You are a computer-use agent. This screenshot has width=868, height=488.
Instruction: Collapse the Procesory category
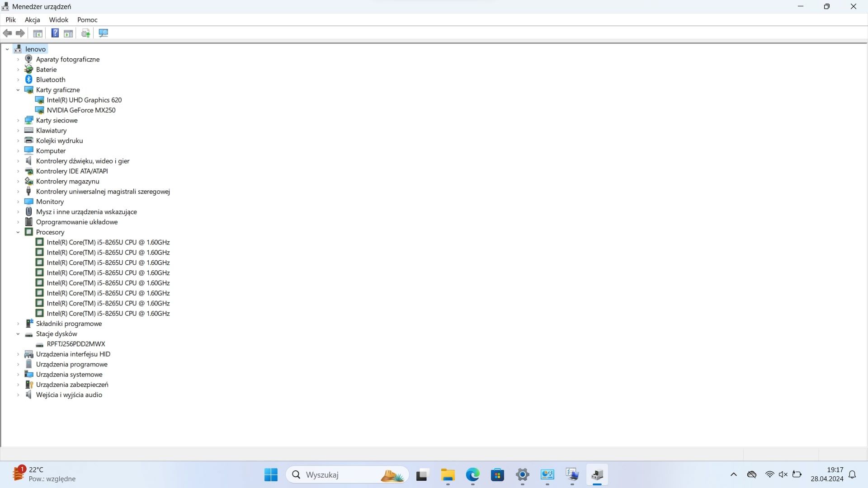pos(18,232)
